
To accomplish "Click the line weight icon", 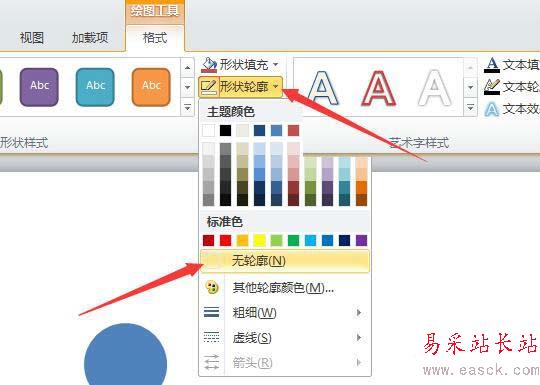I will coord(211,312).
